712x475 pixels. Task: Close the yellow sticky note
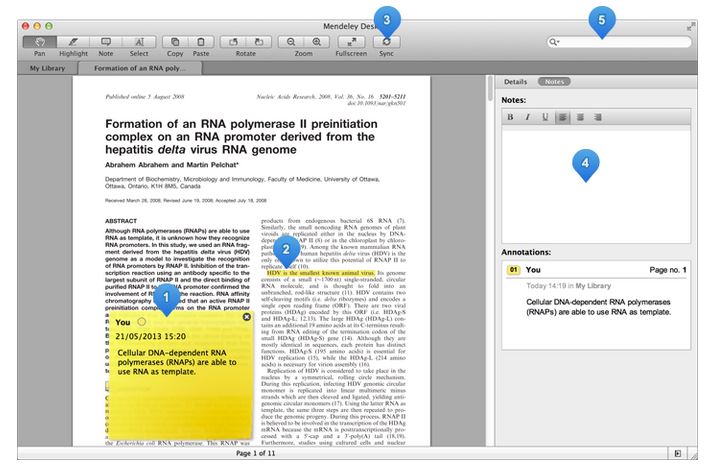pyautogui.click(x=247, y=317)
